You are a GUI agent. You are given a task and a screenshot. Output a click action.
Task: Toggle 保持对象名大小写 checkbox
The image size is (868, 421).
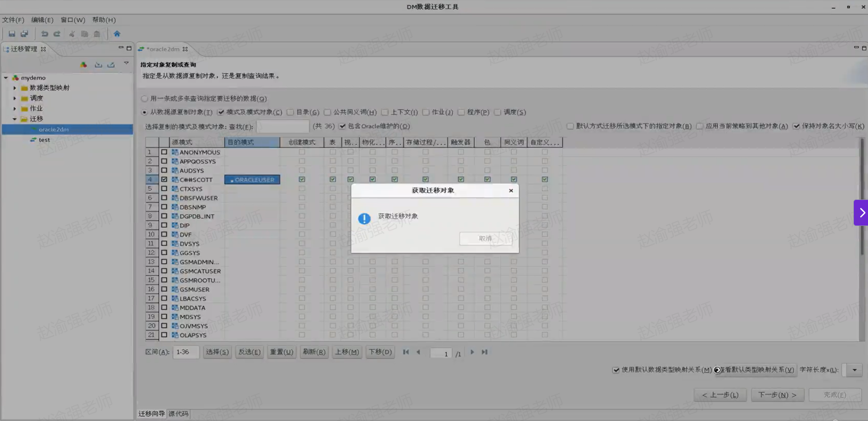point(796,126)
